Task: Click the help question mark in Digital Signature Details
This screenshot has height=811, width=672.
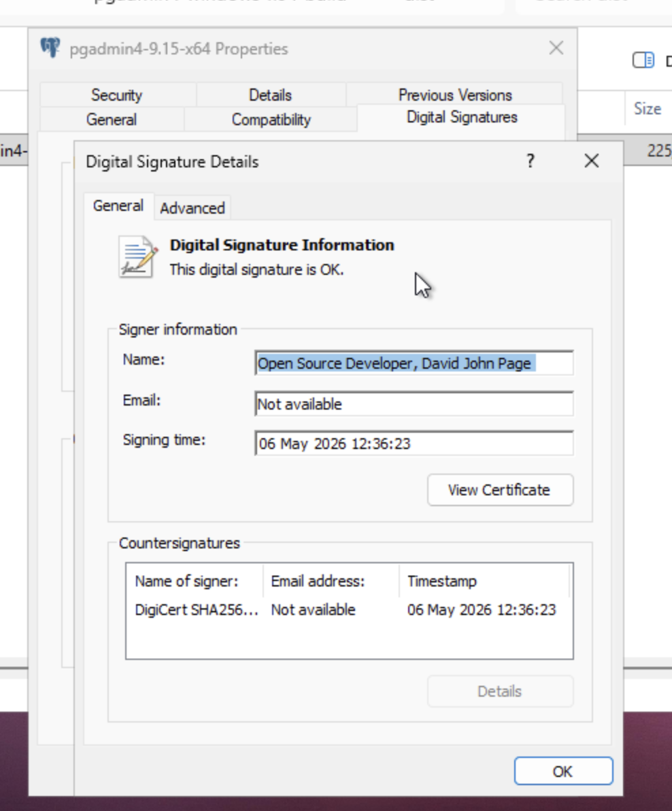Action: click(530, 161)
